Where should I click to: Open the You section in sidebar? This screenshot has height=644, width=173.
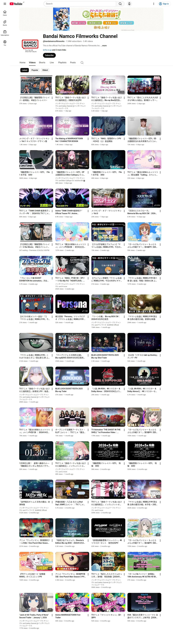click(5, 43)
